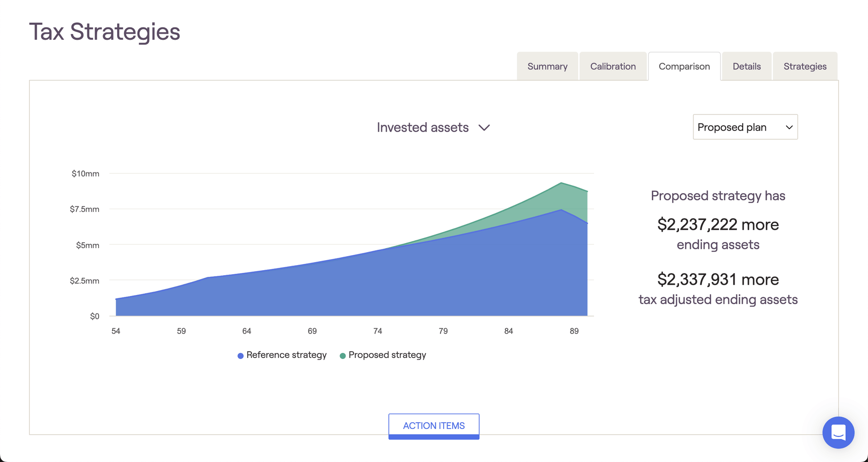Click the Tax Strategies page heading

(104, 32)
